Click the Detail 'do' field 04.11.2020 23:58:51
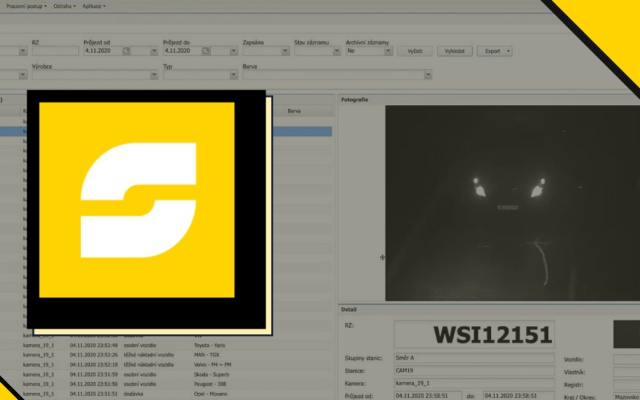640x400 pixels. [x=518, y=396]
